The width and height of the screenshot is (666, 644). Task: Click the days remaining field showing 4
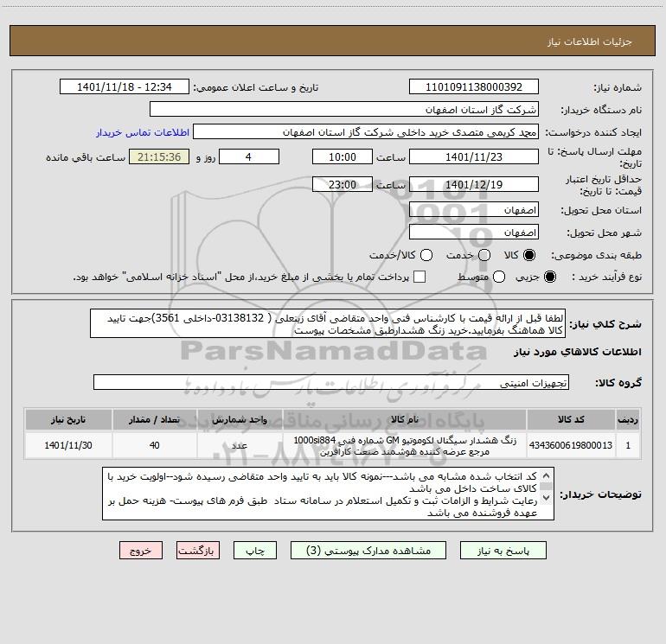(x=249, y=156)
